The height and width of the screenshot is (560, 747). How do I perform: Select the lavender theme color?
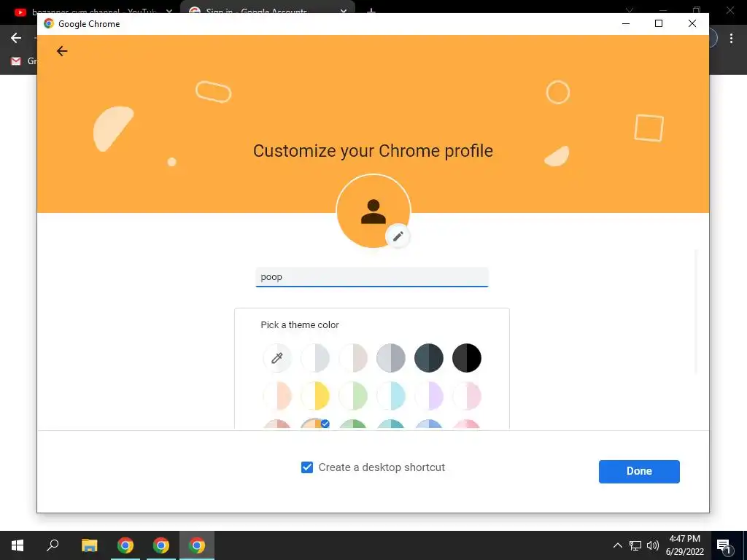pos(429,396)
